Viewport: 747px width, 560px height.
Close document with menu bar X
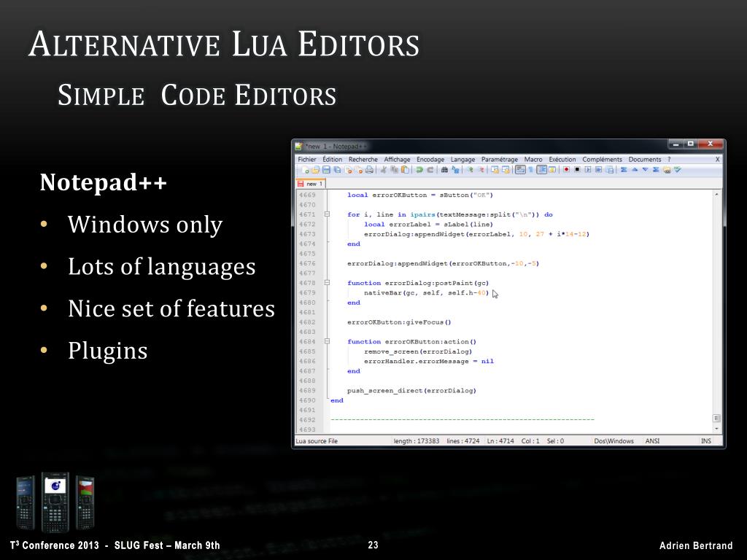[x=718, y=160]
